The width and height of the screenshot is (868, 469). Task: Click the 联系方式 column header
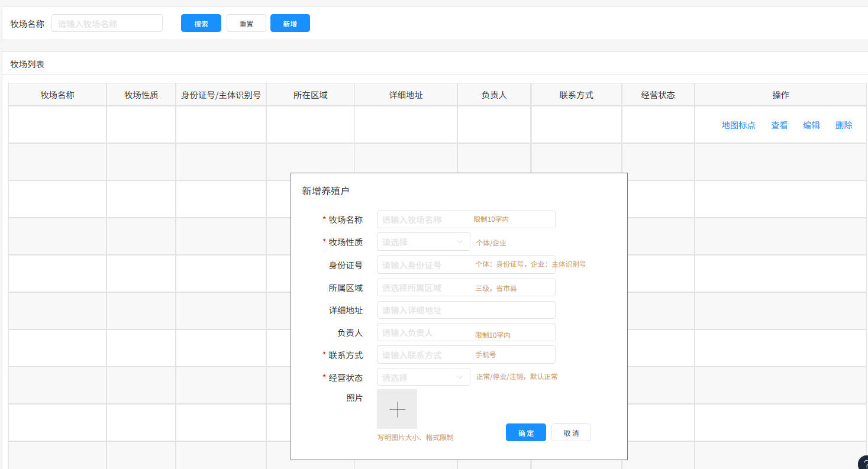coord(576,95)
